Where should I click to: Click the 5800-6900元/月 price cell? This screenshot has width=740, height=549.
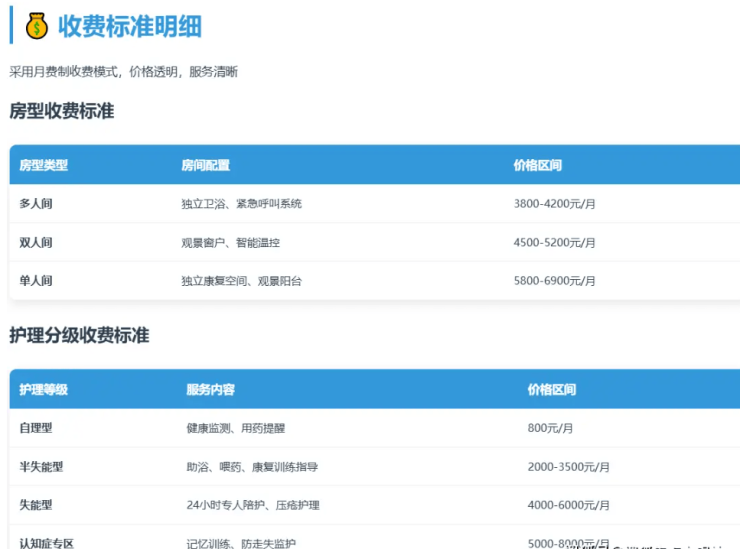554,281
